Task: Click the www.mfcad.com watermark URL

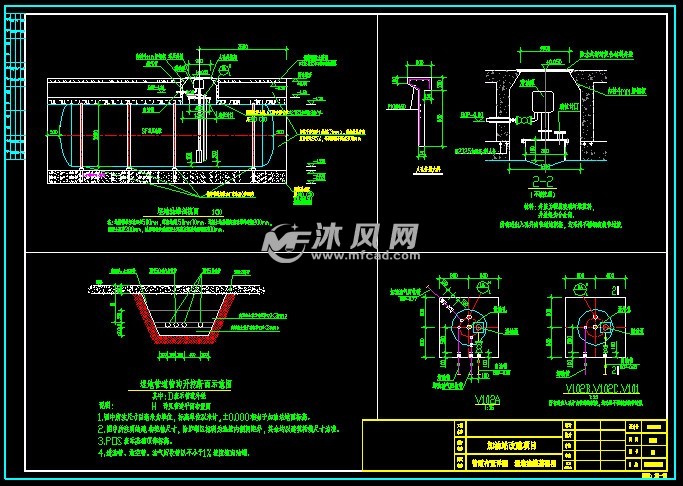Action: click(366, 256)
